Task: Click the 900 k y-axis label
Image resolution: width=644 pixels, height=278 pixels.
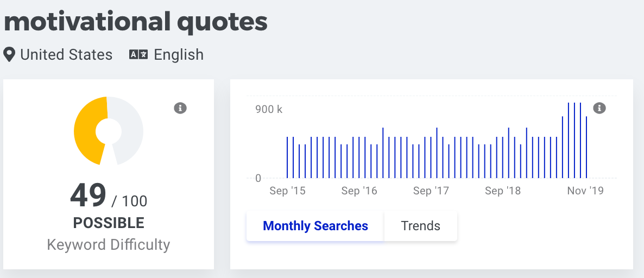Action: pyautogui.click(x=269, y=110)
